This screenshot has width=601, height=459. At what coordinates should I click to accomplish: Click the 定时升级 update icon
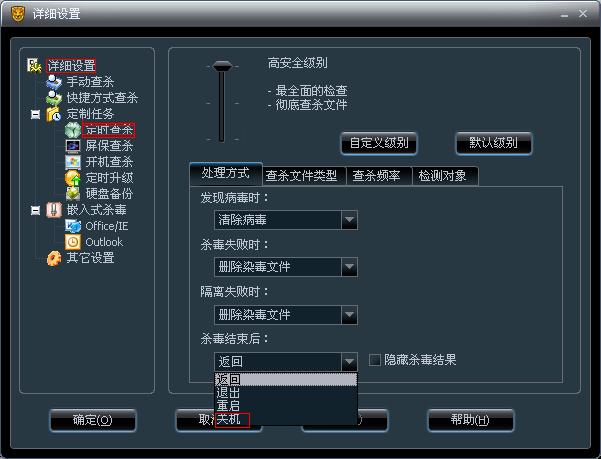tap(72, 178)
